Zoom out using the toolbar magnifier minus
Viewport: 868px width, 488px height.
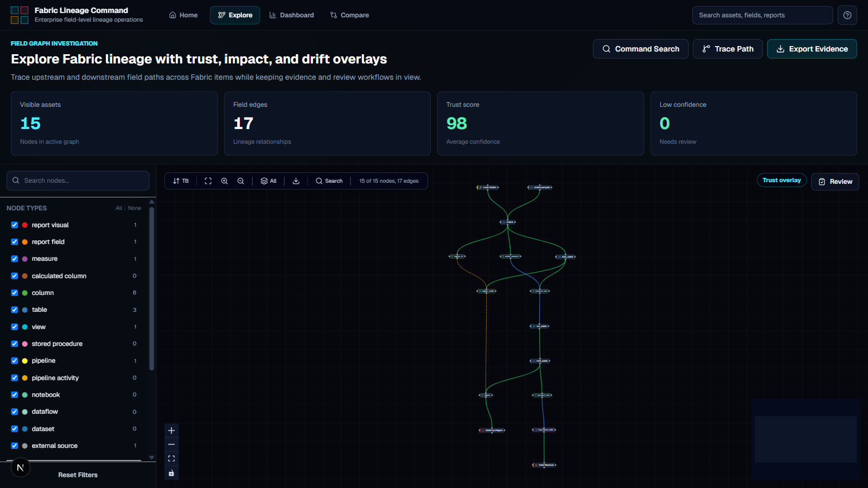tap(240, 181)
